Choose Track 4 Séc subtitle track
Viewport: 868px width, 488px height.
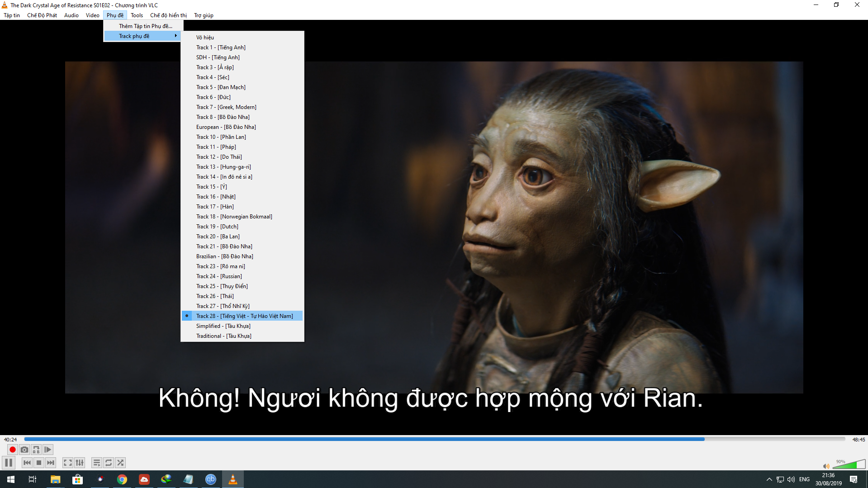pos(242,77)
